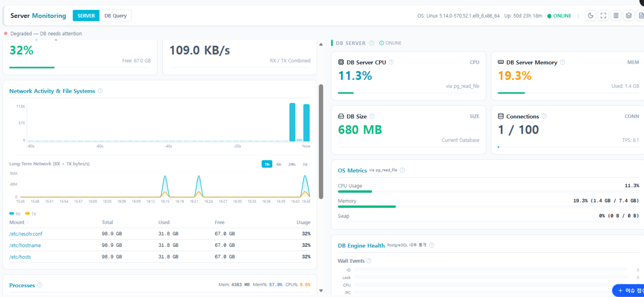This screenshot has width=644, height=297.
Task: Click the left panel scroll-down arrow
Action: [321, 291]
